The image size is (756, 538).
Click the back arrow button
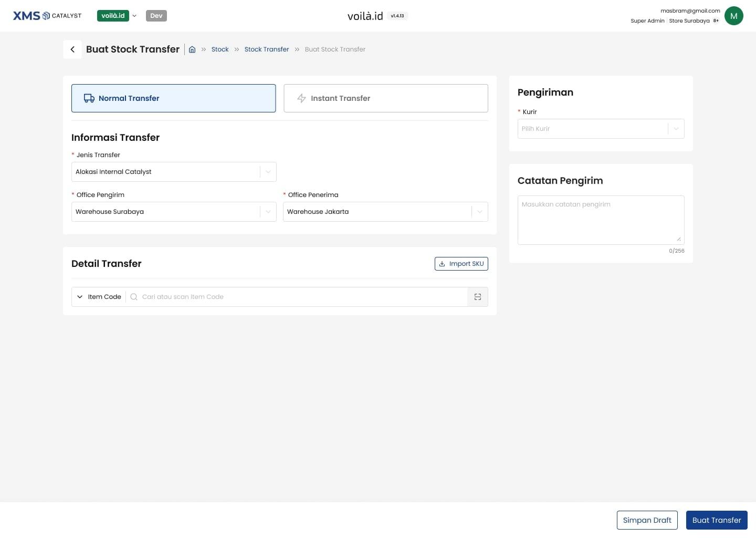(72, 49)
